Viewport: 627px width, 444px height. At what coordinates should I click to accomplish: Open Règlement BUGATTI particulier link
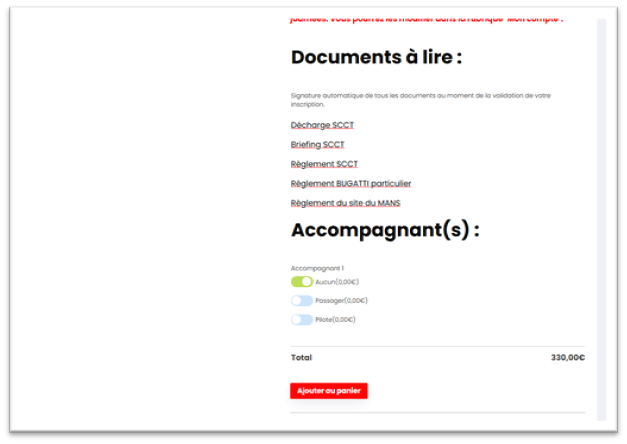click(x=351, y=184)
